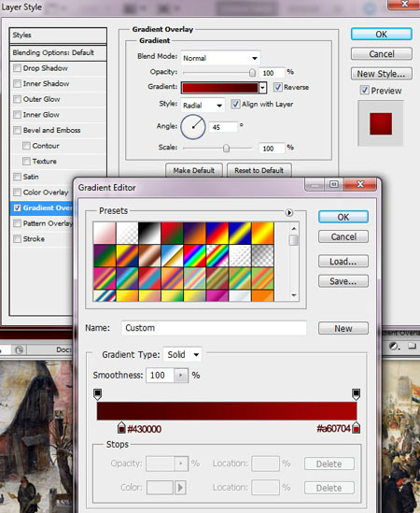Select the #430000 color stop

121,428
